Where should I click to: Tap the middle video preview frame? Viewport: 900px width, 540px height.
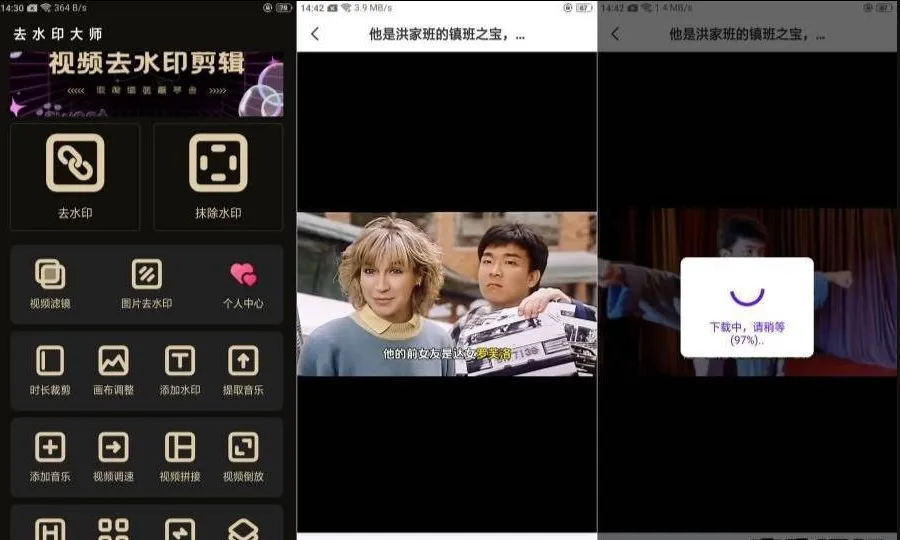[447, 294]
